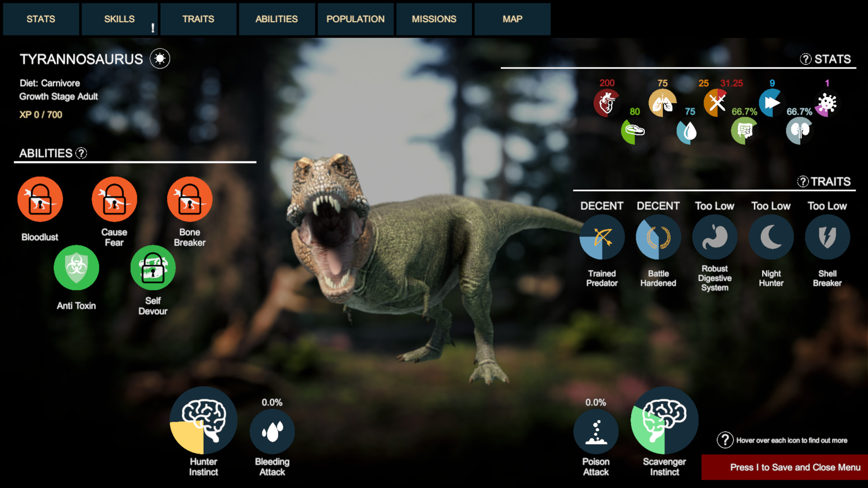
Task: Open the TRAITS help tooltip
Action: (x=803, y=182)
